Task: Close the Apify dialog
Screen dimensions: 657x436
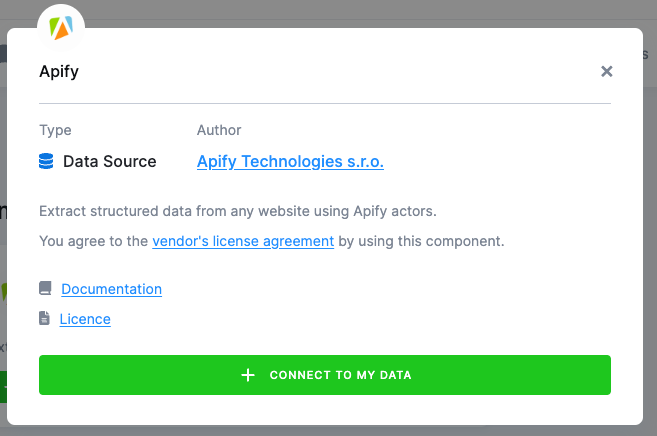Action: click(x=606, y=71)
